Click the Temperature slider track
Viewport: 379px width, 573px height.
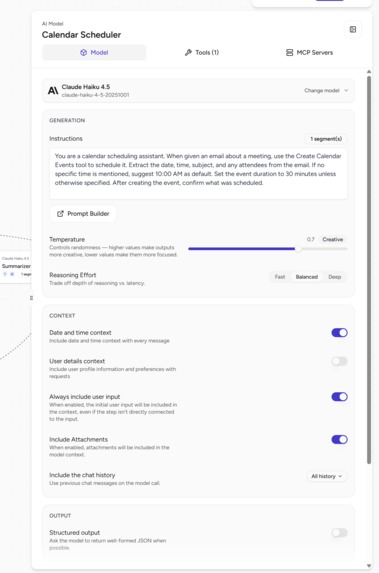point(268,249)
